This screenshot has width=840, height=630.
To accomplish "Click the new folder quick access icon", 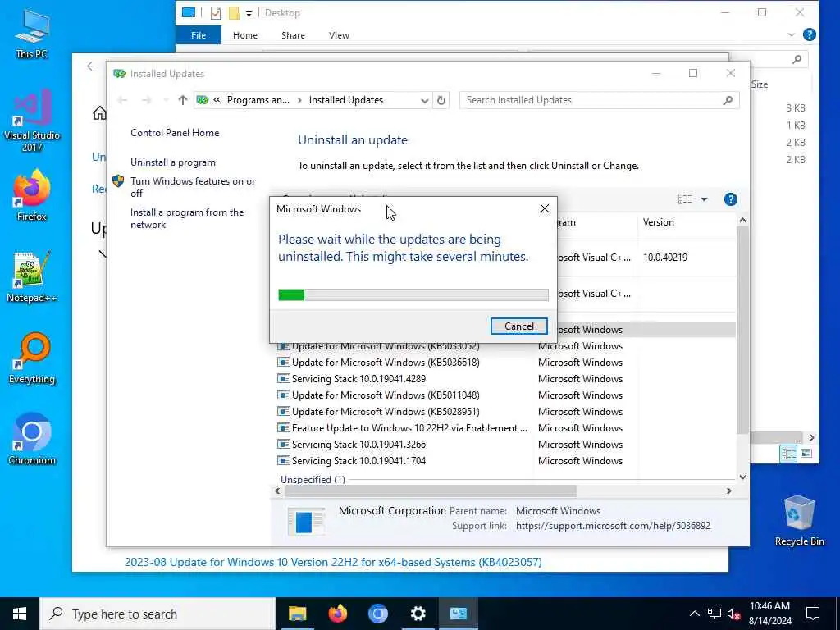I will tap(234, 13).
